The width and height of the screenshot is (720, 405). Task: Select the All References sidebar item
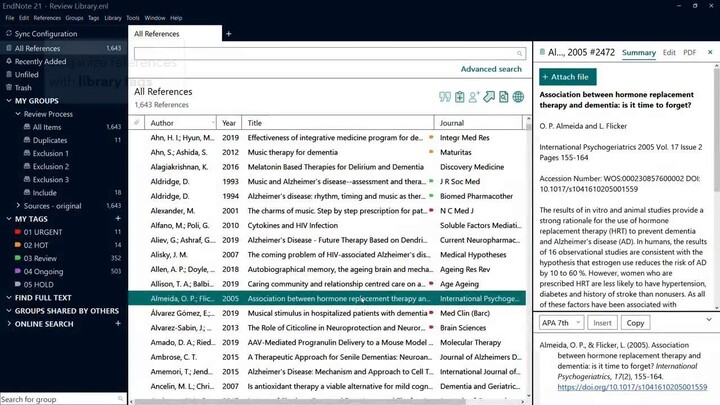click(63, 48)
